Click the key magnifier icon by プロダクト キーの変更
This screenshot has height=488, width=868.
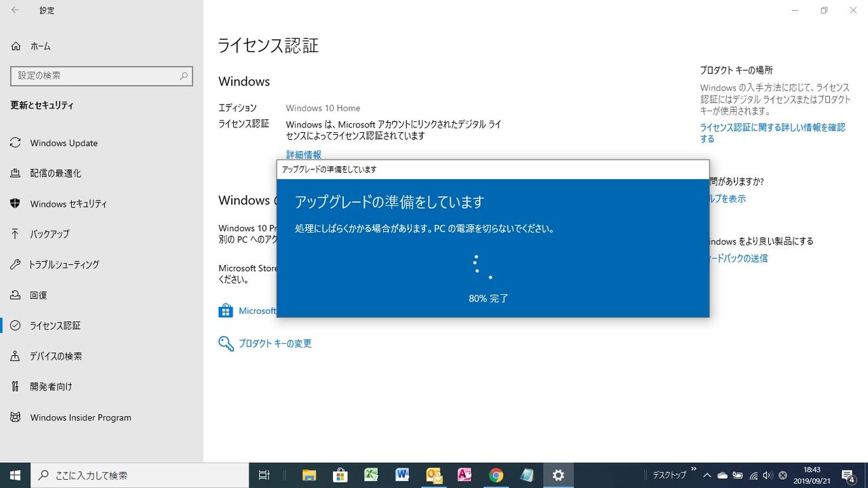click(x=226, y=344)
